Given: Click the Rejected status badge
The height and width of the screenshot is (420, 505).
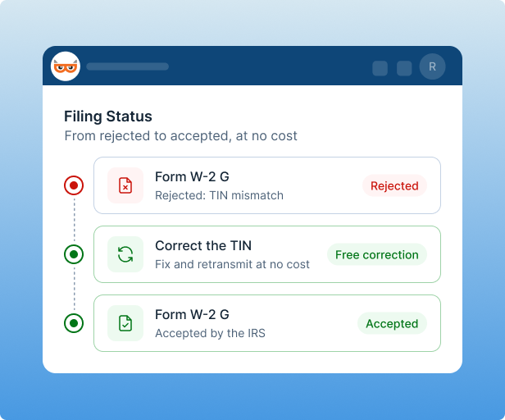Looking at the screenshot, I should tap(394, 185).
